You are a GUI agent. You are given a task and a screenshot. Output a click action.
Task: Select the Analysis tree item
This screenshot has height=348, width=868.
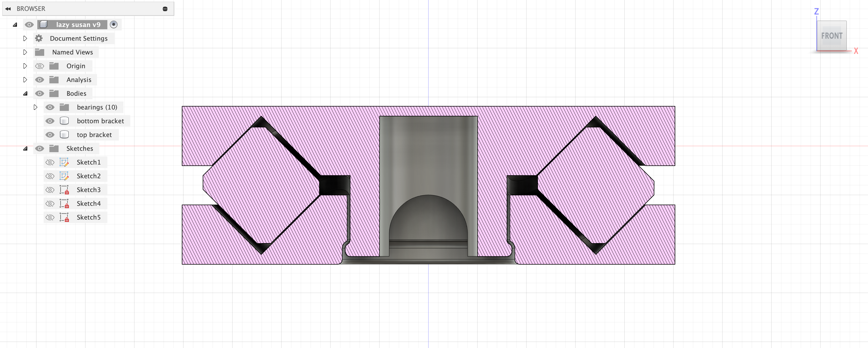pos(79,80)
